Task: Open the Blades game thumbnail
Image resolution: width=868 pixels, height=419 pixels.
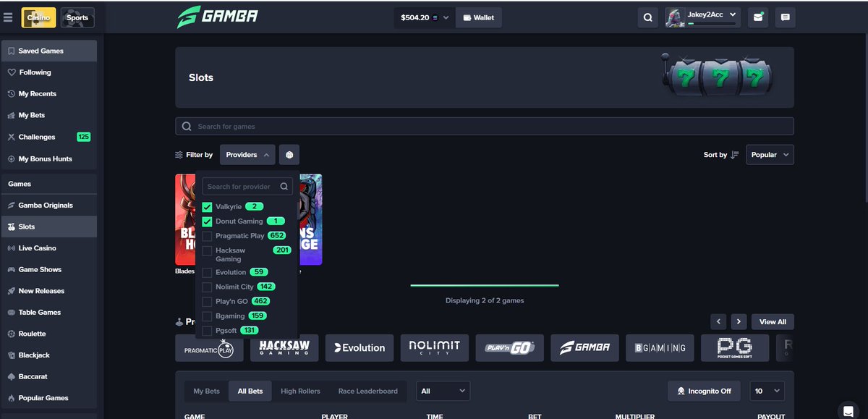Action: (x=185, y=219)
